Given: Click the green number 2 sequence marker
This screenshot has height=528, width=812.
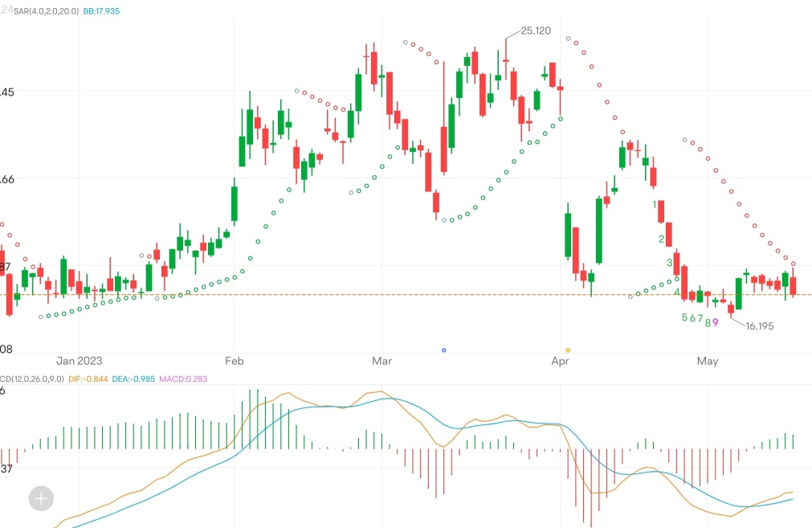Looking at the screenshot, I should [x=662, y=239].
